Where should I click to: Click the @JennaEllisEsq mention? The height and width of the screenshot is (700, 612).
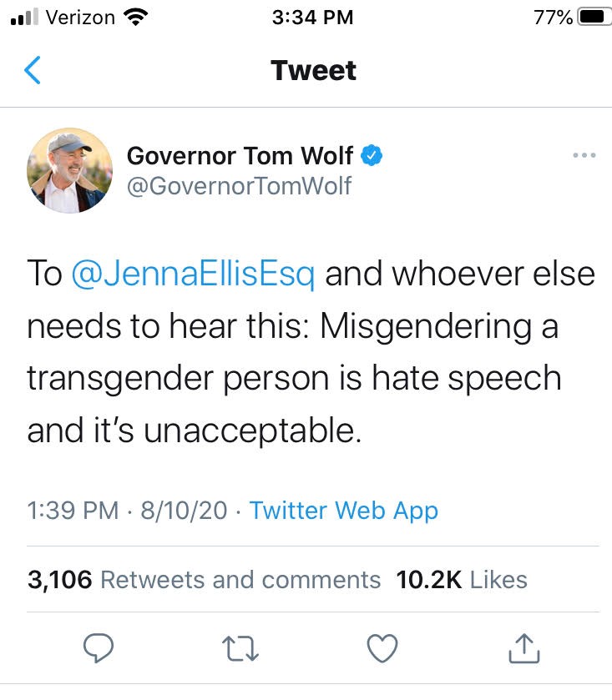194,275
